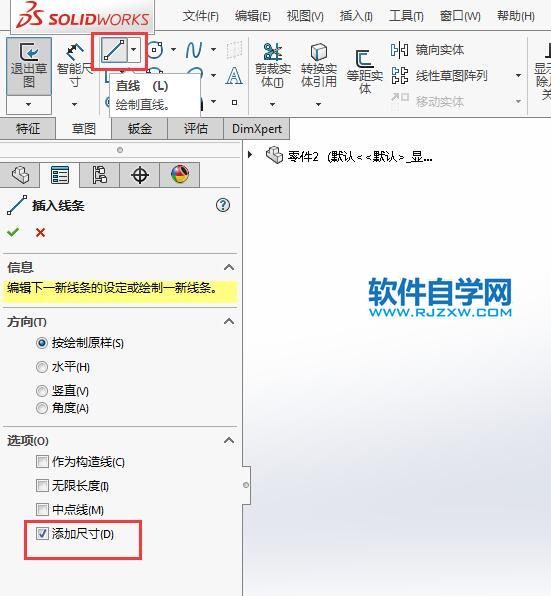This screenshot has height=596, width=551.
Task: Switch to the 特征 tab
Action: [28, 128]
